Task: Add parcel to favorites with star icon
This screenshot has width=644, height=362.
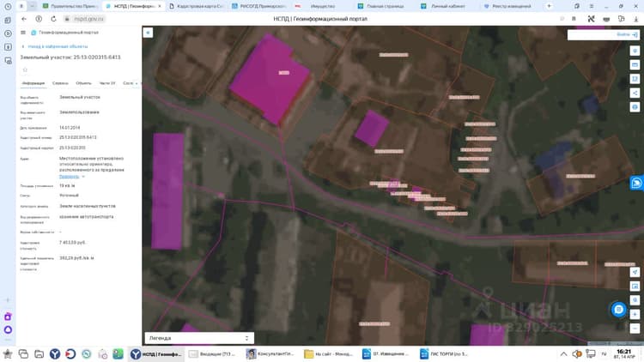Action: pyautogui.click(x=25, y=69)
